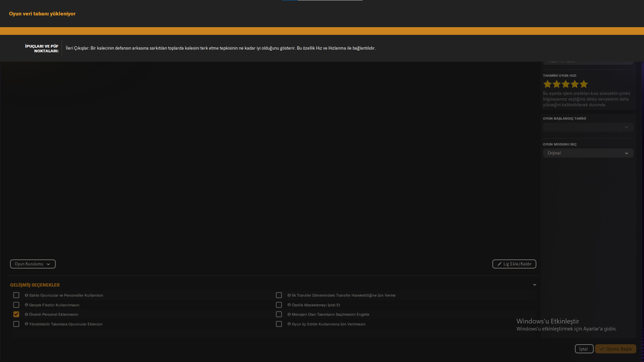Click the game speed description paragraph
This screenshot has width=644, height=362.
tap(587, 99)
